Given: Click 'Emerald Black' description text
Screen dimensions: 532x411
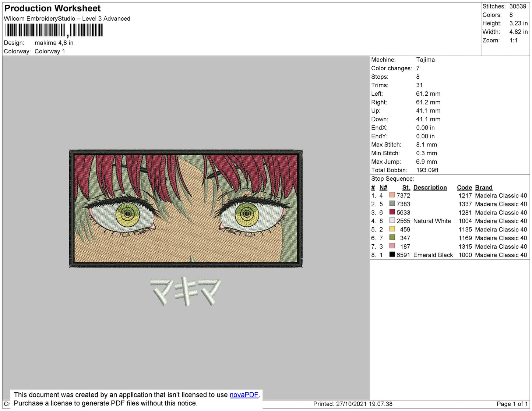Looking at the screenshot, I should [x=433, y=255].
